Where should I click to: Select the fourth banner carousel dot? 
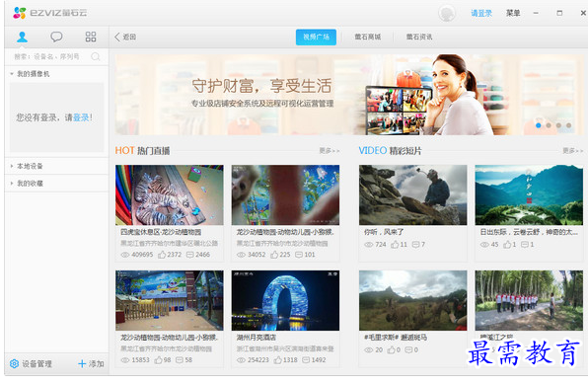click(x=569, y=125)
